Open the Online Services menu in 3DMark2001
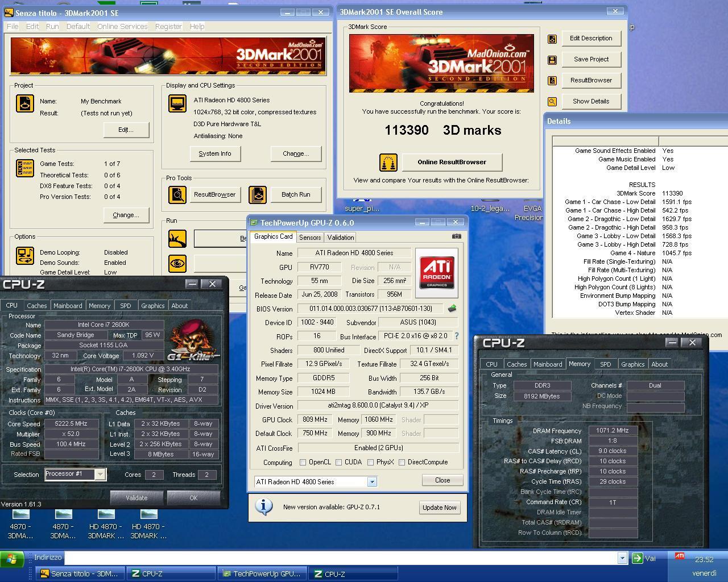 click(x=122, y=27)
